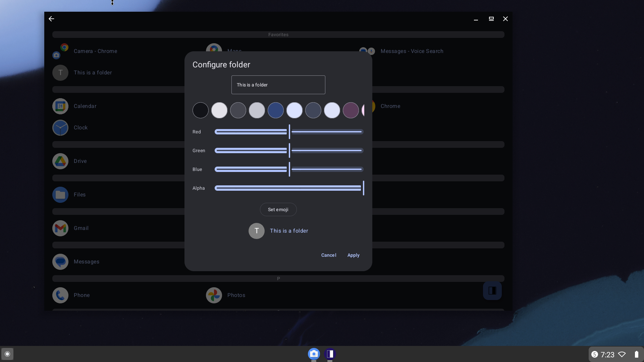Click the Clock label

tap(80, 128)
